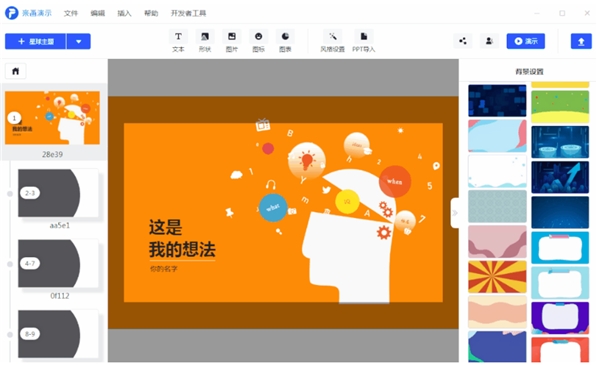Select the PPT导入 import tool
This screenshot has height=365, width=600.
click(364, 41)
